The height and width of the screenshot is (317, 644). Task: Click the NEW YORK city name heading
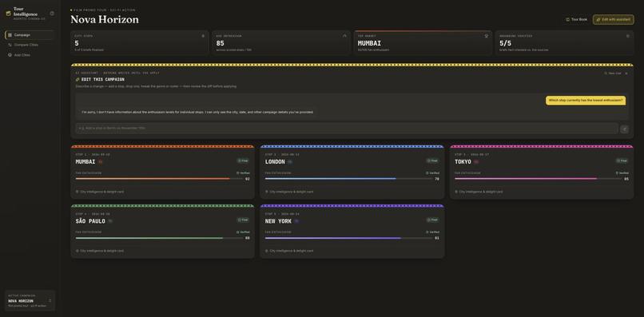pos(278,221)
